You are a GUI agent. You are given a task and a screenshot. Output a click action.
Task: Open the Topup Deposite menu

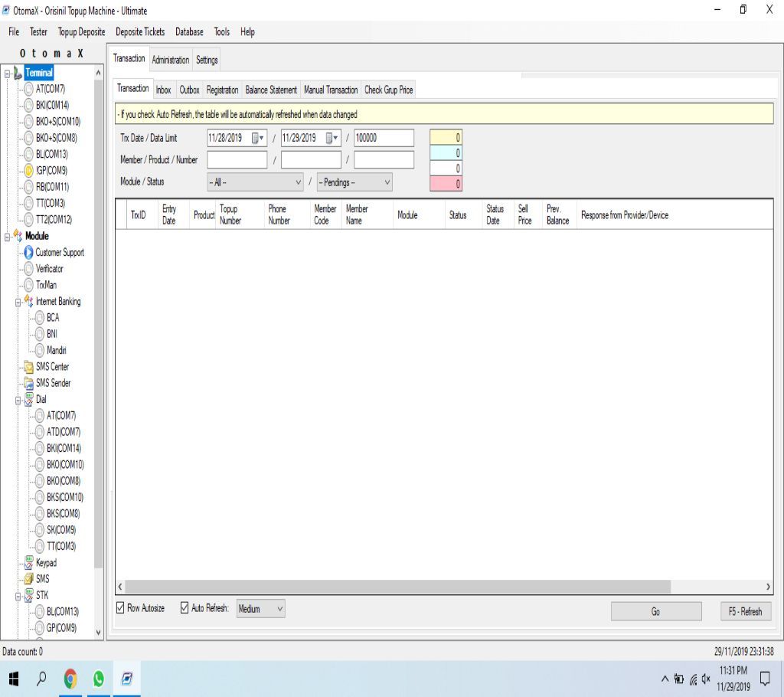[x=81, y=32]
